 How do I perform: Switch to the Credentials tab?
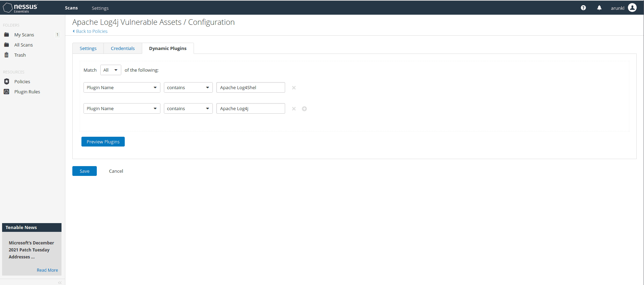[x=123, y=48]
